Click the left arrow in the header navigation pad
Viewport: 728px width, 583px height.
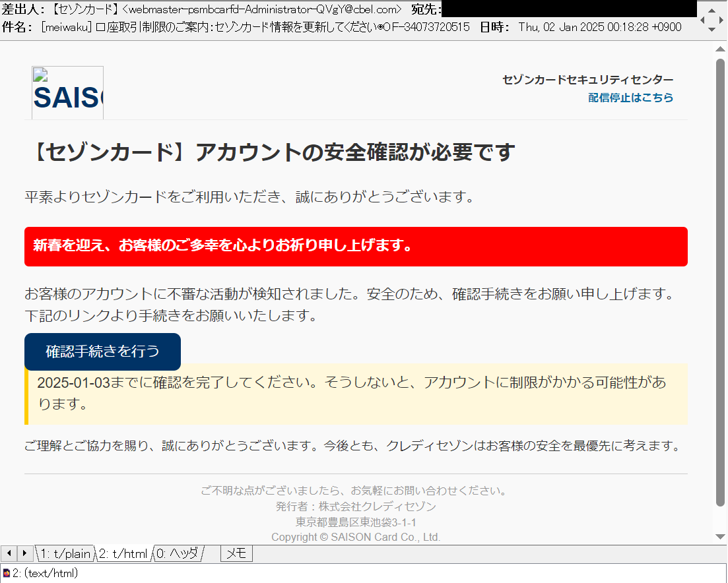tap(702, 20)
